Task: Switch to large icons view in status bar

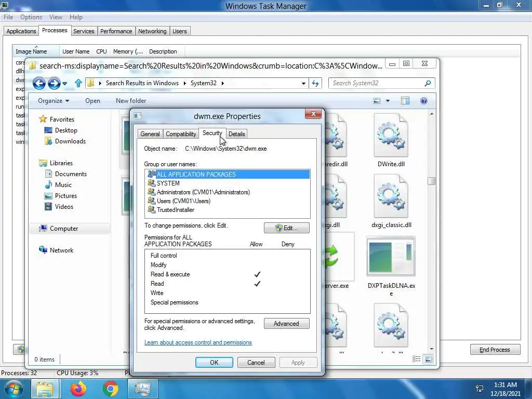Action: pos(429,359)
